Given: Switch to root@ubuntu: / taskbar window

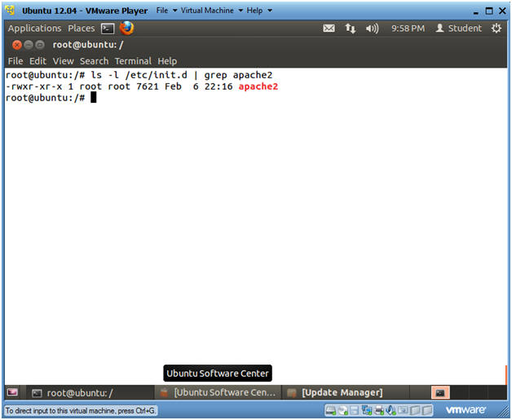Looking at the screenshot, I should click(x=90, y=392).
